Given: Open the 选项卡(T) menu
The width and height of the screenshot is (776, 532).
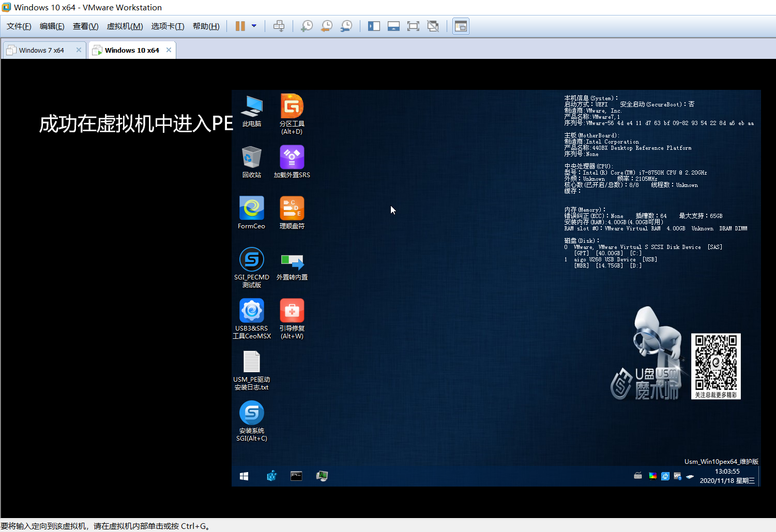Looking at the screenshot, I should (x=168, y=26).
